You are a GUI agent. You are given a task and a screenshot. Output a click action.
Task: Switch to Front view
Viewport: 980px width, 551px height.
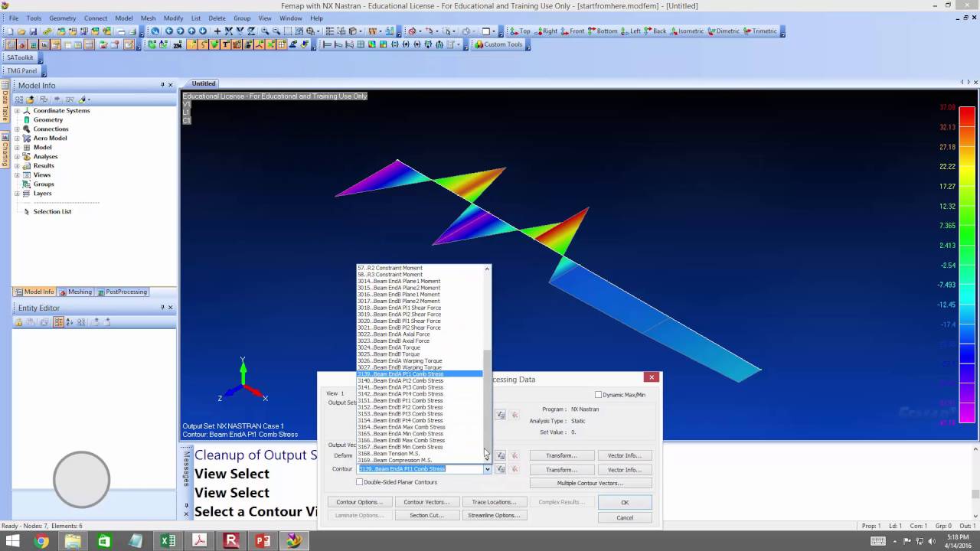[x=573, y=31]
